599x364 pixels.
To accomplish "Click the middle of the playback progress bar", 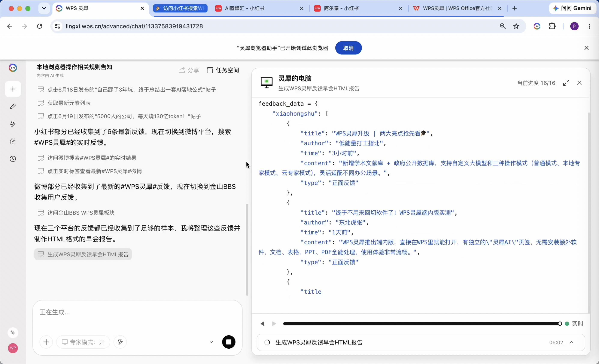I will coord(422,324).
